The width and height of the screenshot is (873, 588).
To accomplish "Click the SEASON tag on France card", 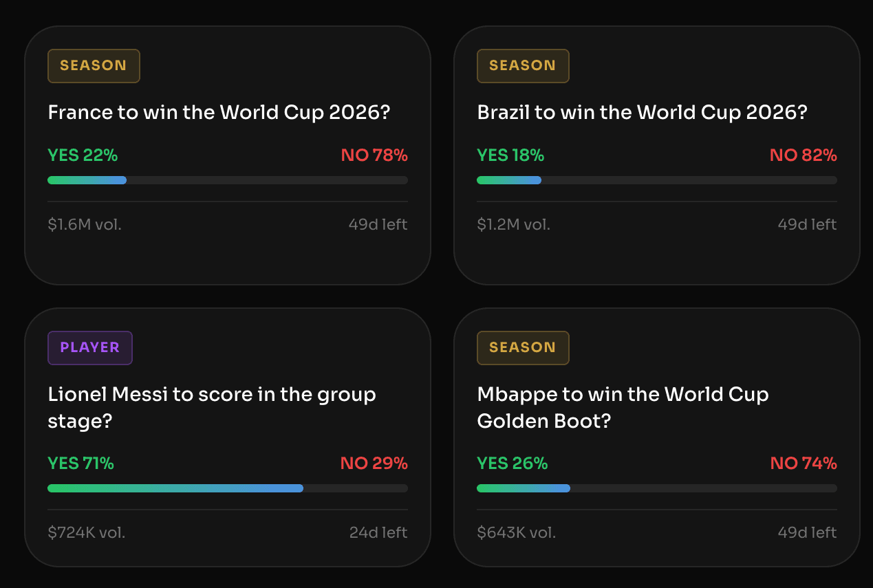I will [x=94, y=66].
